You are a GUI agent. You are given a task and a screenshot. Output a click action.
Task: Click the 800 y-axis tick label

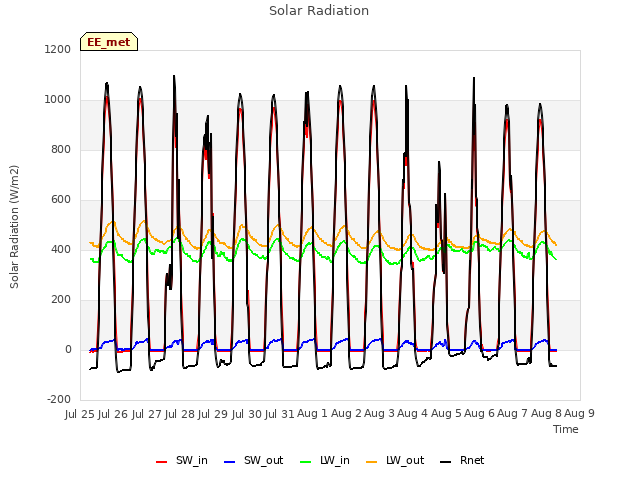pos(61,149)
